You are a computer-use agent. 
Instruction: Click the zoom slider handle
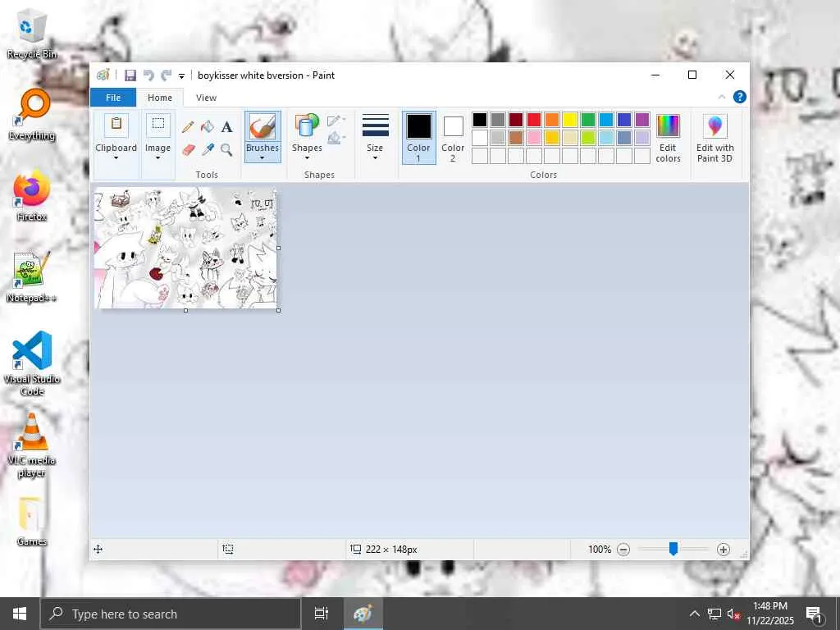(673, 549)
